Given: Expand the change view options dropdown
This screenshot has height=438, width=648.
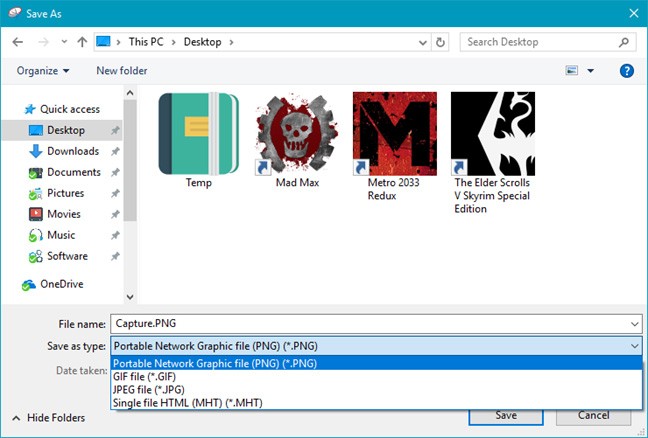Looking at the screenshot, I should 590,71.
